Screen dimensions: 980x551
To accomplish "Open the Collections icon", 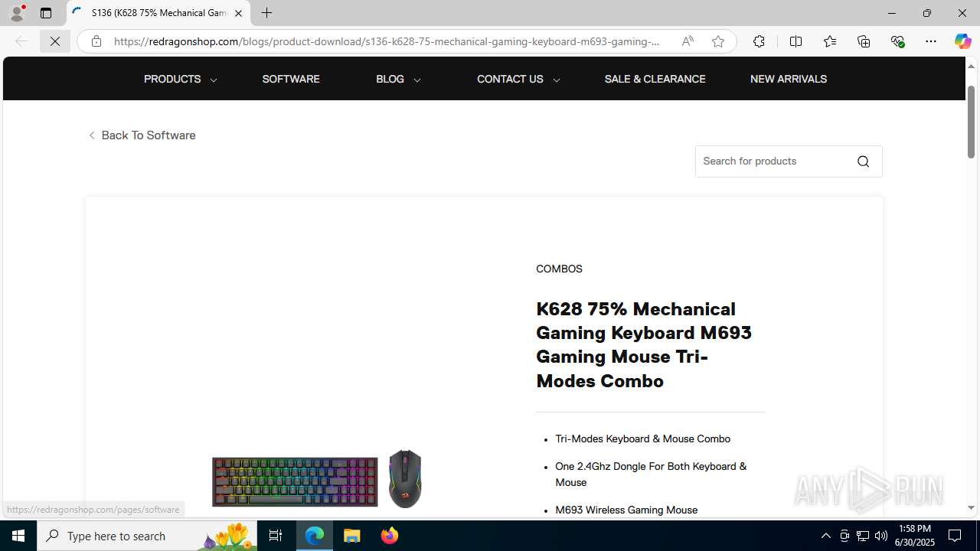I will point(864,41).
